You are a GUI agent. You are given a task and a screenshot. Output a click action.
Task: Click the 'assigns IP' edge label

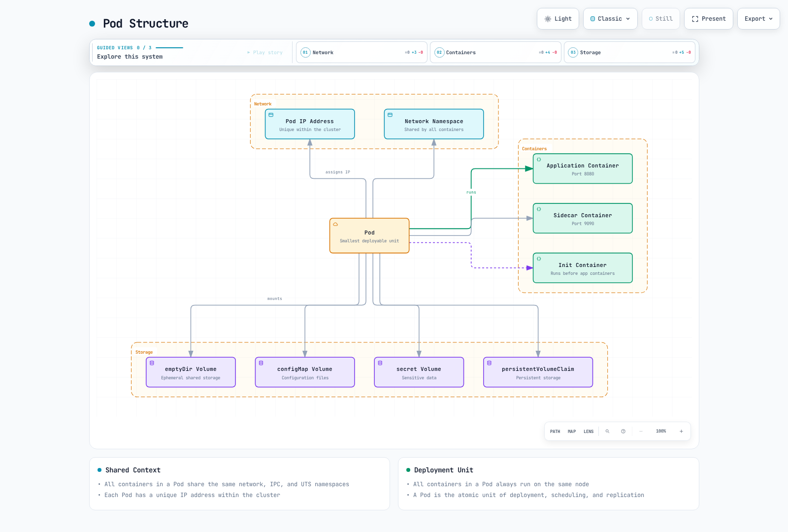coord(337,172)
